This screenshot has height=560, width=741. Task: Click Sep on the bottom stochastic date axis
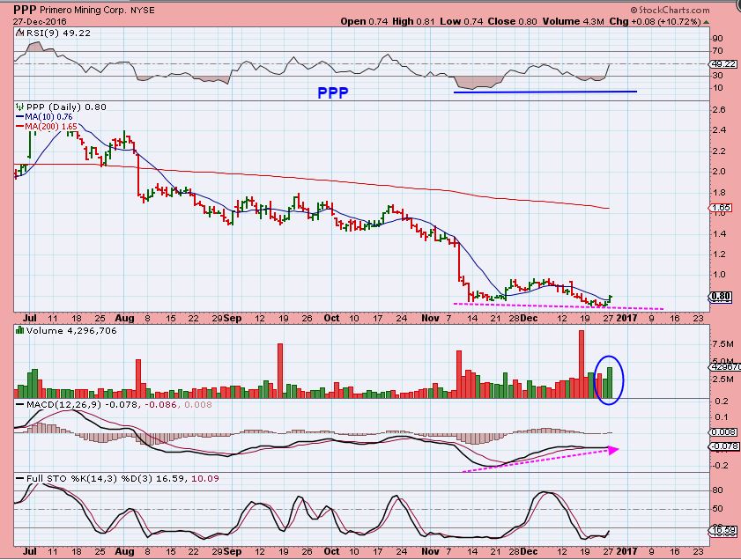(233, 551)
